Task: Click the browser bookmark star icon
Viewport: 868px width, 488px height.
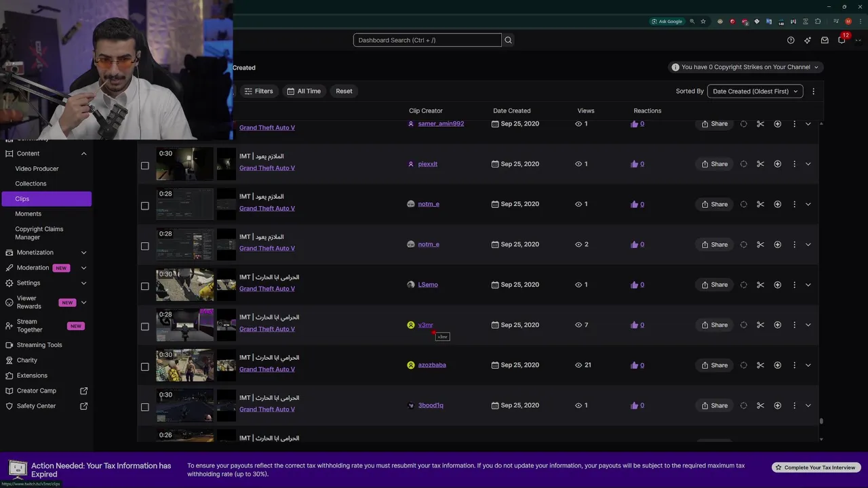Action: coord(703,22)
